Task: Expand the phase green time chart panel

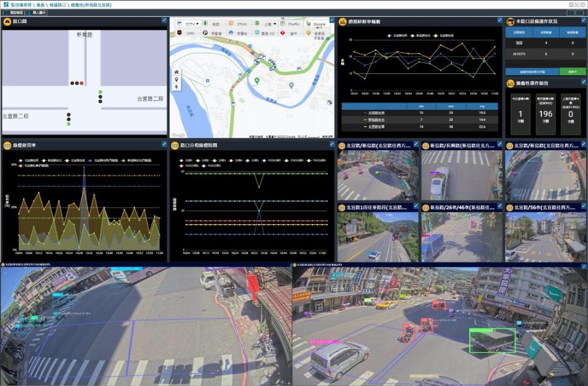Action: coord(332,144)
